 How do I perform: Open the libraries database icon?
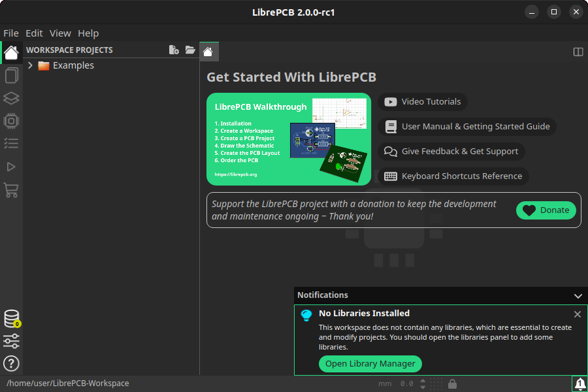11,319
